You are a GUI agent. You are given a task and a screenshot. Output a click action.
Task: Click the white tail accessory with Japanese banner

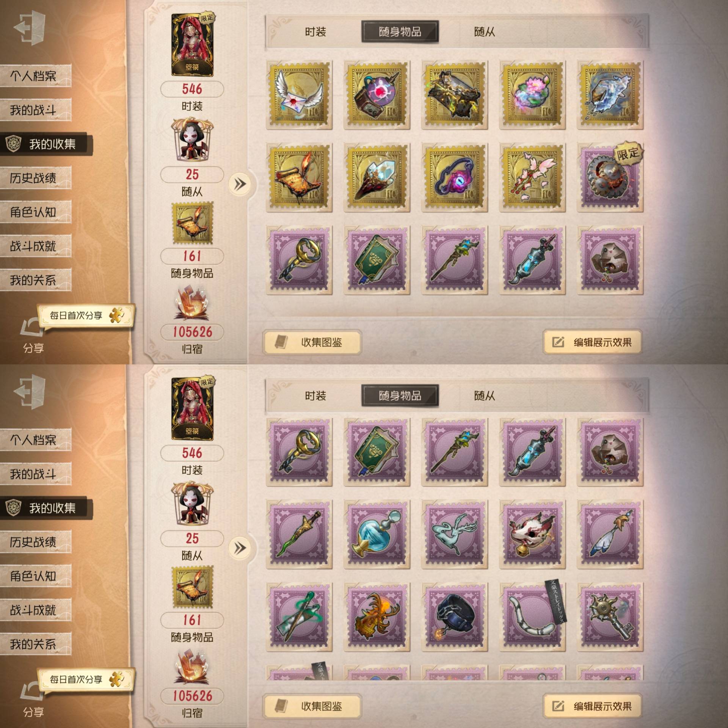(532, 617)
